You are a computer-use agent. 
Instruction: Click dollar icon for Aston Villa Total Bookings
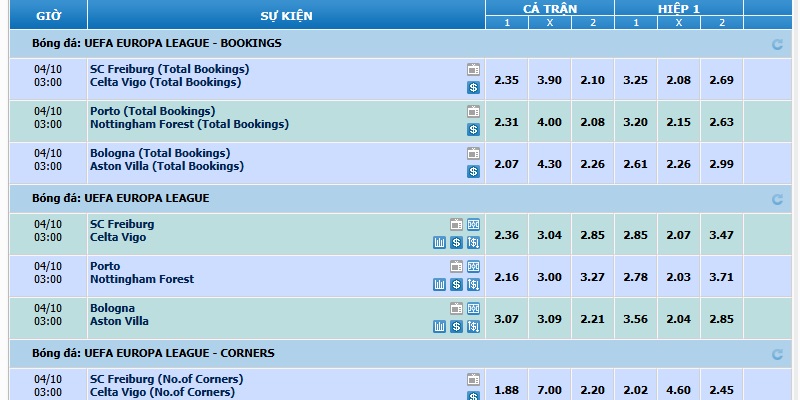pos(473,171)
